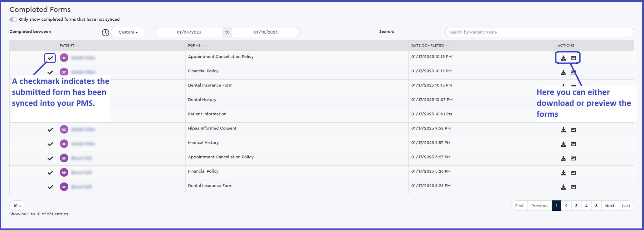
Task: Go to page 3 of results
Action: 576,206
